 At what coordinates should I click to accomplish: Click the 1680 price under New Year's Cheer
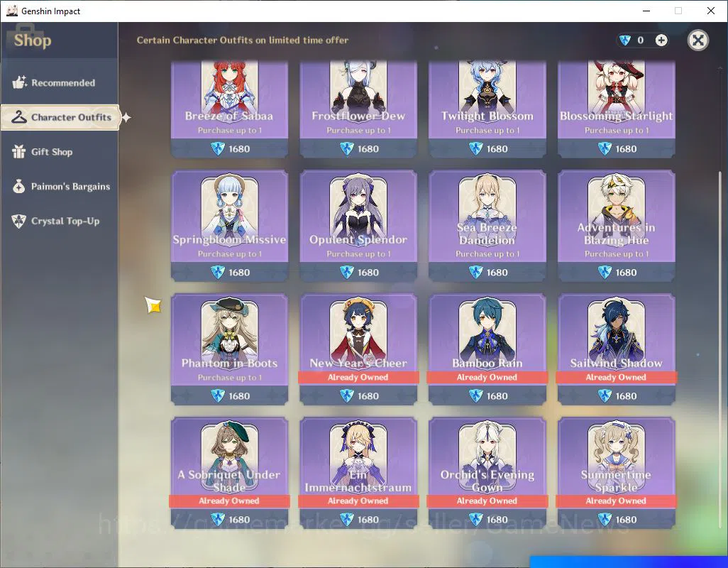point(358,395)
